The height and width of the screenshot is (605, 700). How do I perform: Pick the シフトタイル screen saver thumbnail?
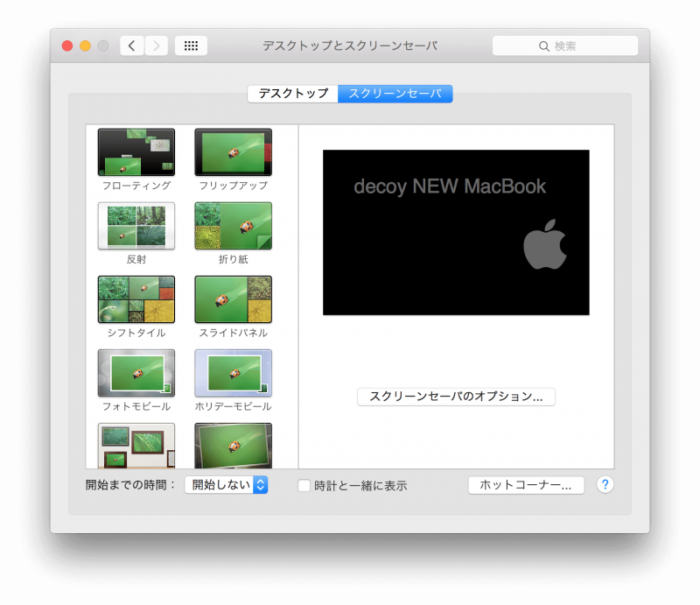pyautogui.click(x=136, y=299)
